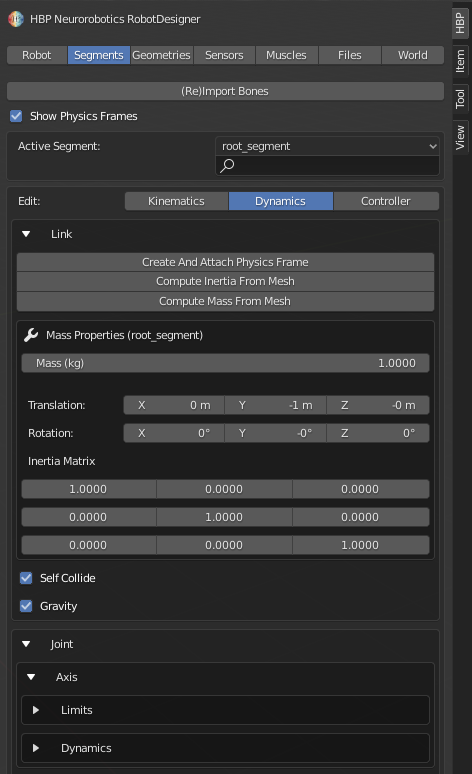Open the Item sidebar tab
Screen dimensions: 472x774
point(460,61)
